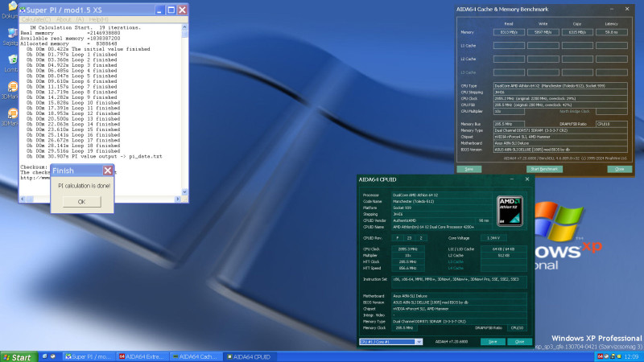This screenshot has height=362, width=644.
Task: Click the Save button in Cache & Memory Benchmark
Action: click(x=469, y=169)
